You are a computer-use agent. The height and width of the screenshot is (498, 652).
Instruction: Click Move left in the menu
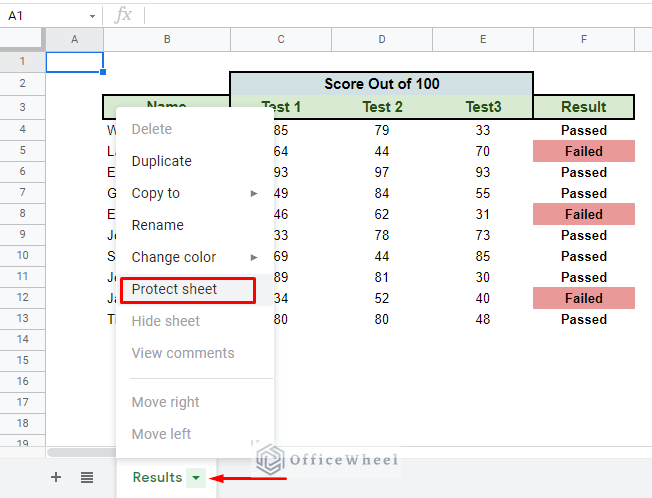[x=195, y=434]
